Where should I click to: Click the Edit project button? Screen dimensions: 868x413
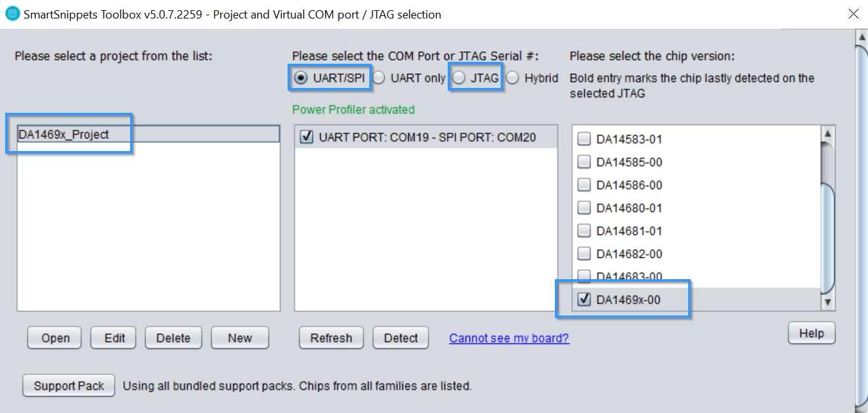tap(115, 338)
